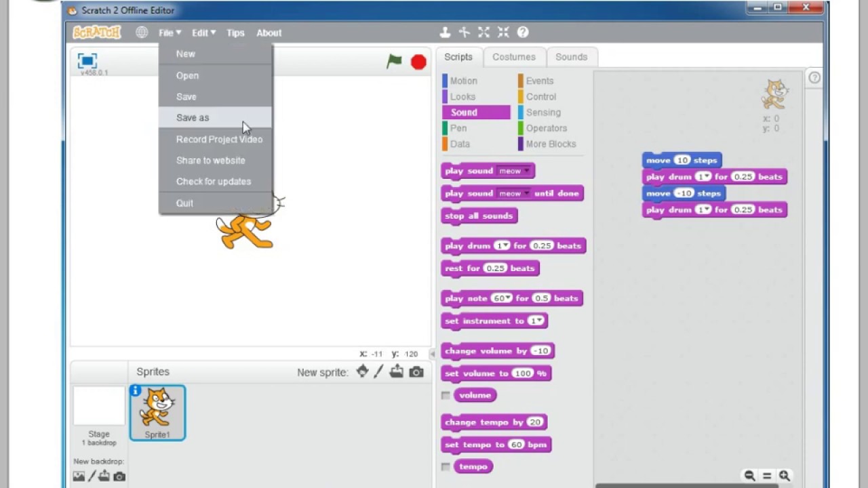The width and height of the screenshot is (868, 488).
Task: Paint a new sprite
Action: tap(378, 371)
